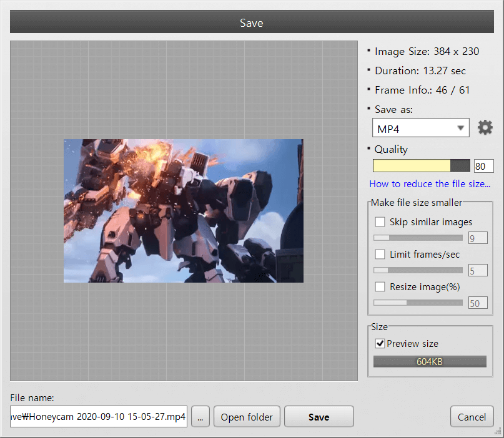Adjust the Quality slider bar
Viewport: 504px width, 438px height.
(421, 166)
